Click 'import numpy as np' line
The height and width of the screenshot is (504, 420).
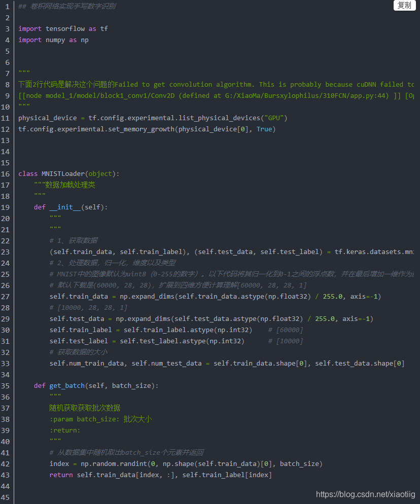[x=53, y=40]
